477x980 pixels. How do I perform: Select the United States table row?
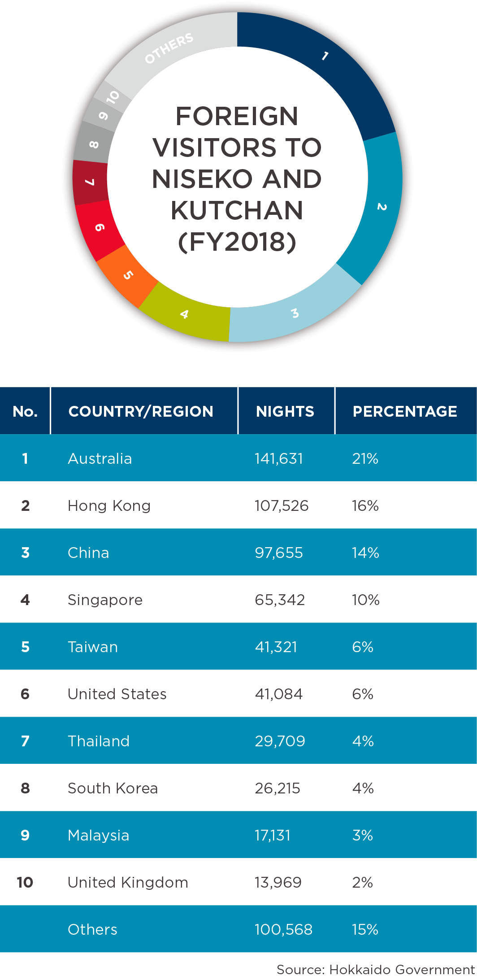pyautogui.click(x=238, y=693)
